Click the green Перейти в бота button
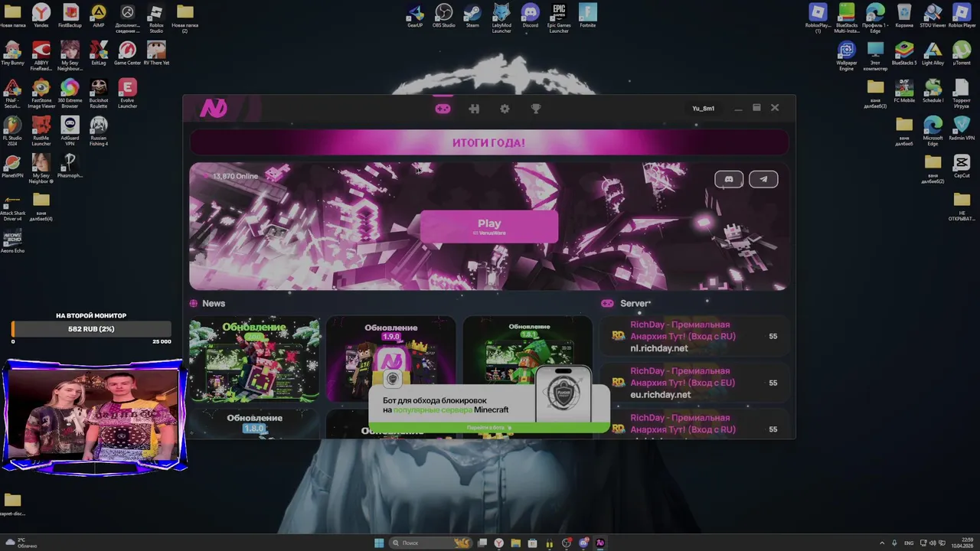 pyautogui.click(x=488, y=428)
